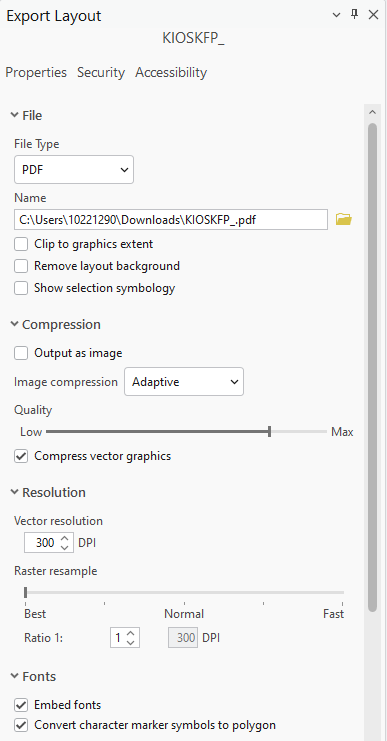Uncheck Compress vector graphics
387x741 pixels.
21,456
